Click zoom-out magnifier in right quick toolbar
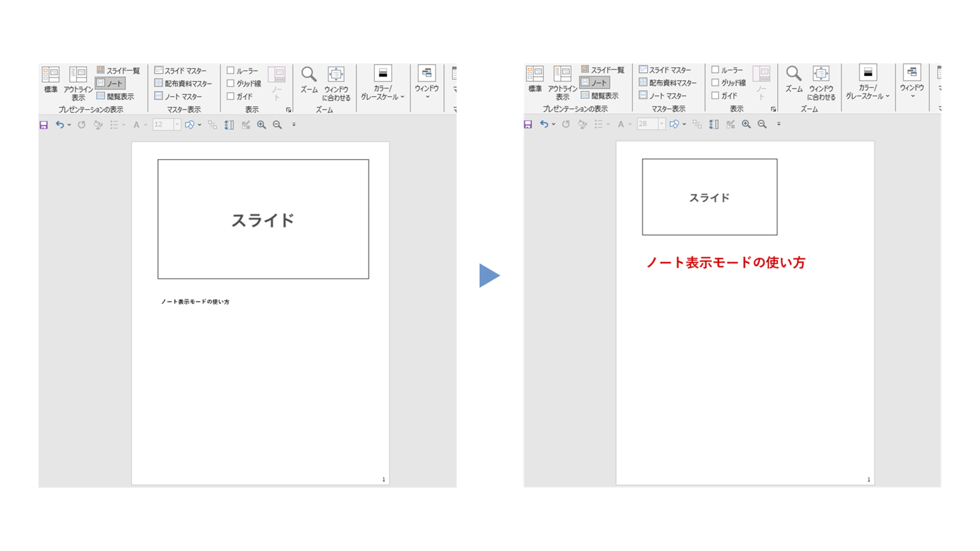 762,125
